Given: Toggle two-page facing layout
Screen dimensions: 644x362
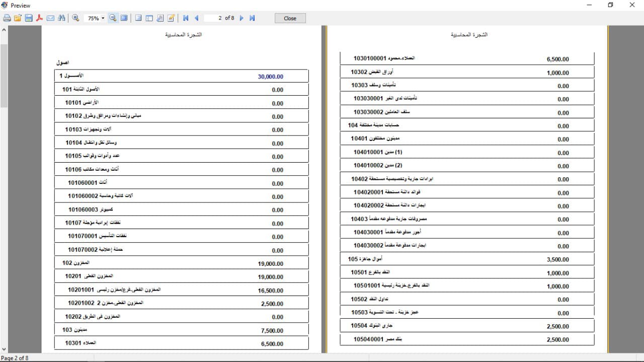Looking at the screenshot, I should (x=149, y=18).
